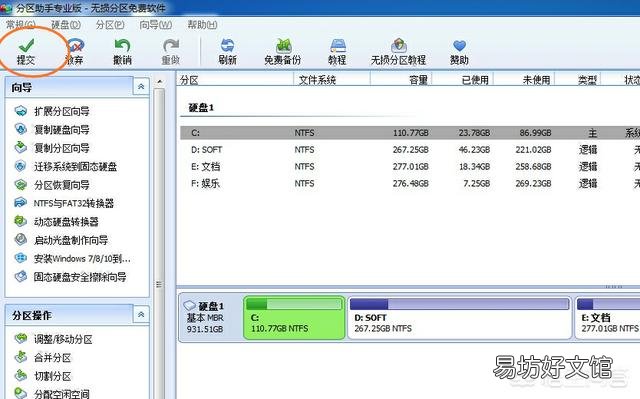Select 硬盘1 基本 MBR disk label
The width and height of the screenshot is (640, 399).
pyautogui.click(x=205, y=318)
